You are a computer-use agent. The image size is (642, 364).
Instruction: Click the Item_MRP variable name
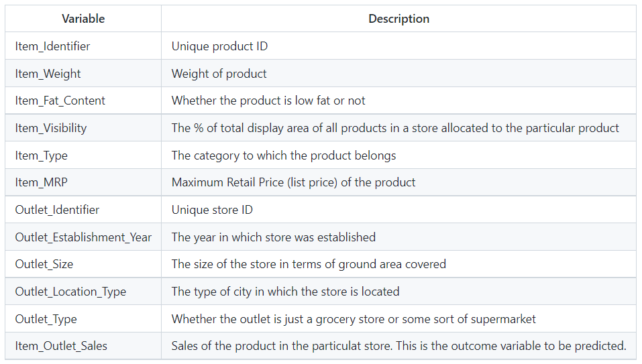[x=42, y=182]
